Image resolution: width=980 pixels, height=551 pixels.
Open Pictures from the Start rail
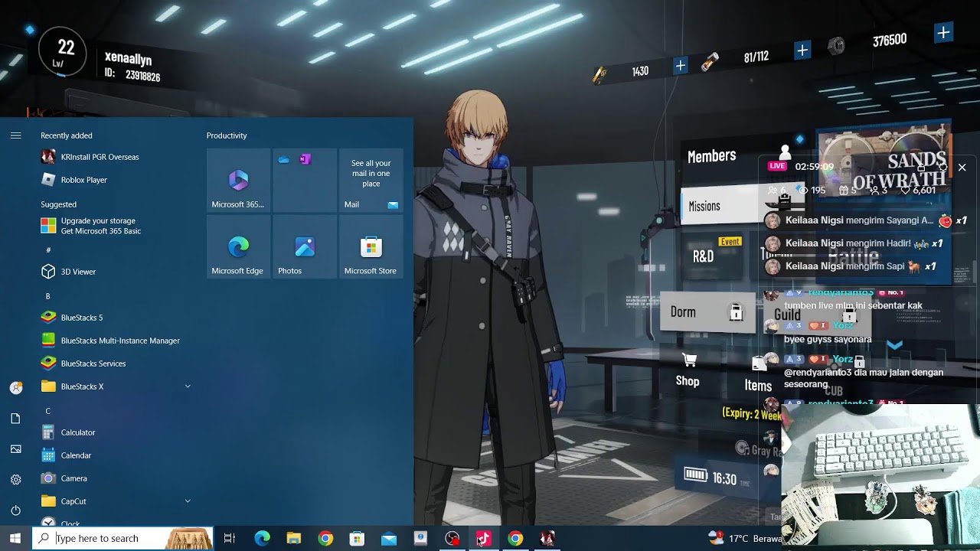(x=15, y=449)
